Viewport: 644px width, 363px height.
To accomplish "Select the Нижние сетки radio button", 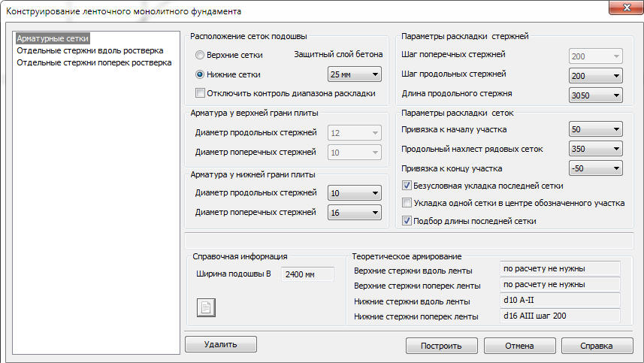I will point(200,74).
